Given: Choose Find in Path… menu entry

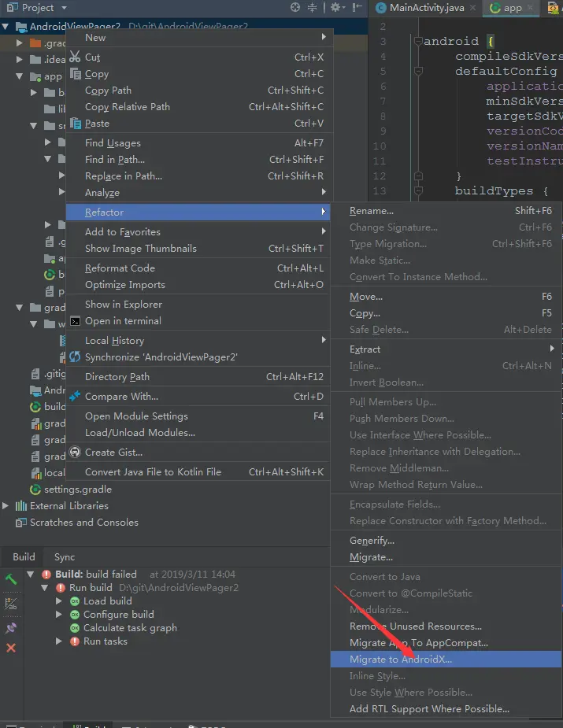Looking at the screenshot, I should point(198,159).
